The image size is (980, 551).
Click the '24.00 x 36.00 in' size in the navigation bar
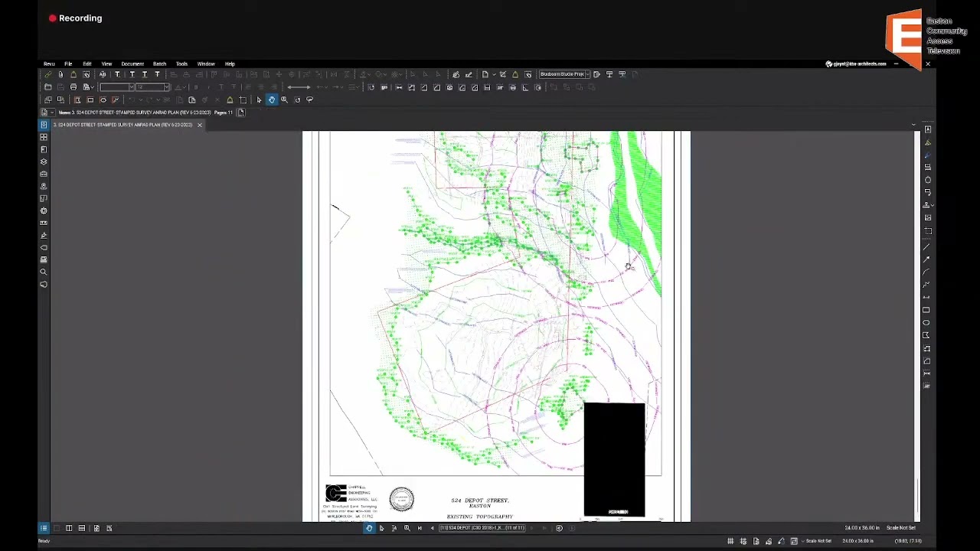861,528
